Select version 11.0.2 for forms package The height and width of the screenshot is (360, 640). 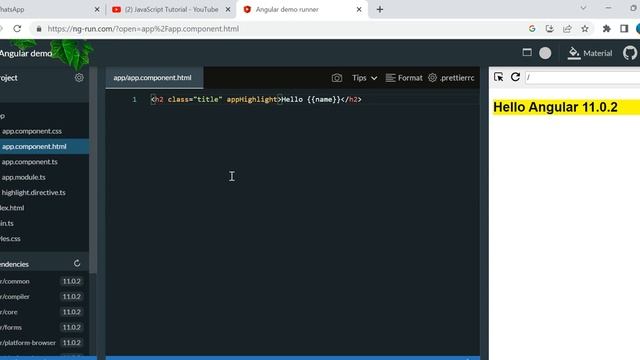pyautogui.click(x=71, y=327)
